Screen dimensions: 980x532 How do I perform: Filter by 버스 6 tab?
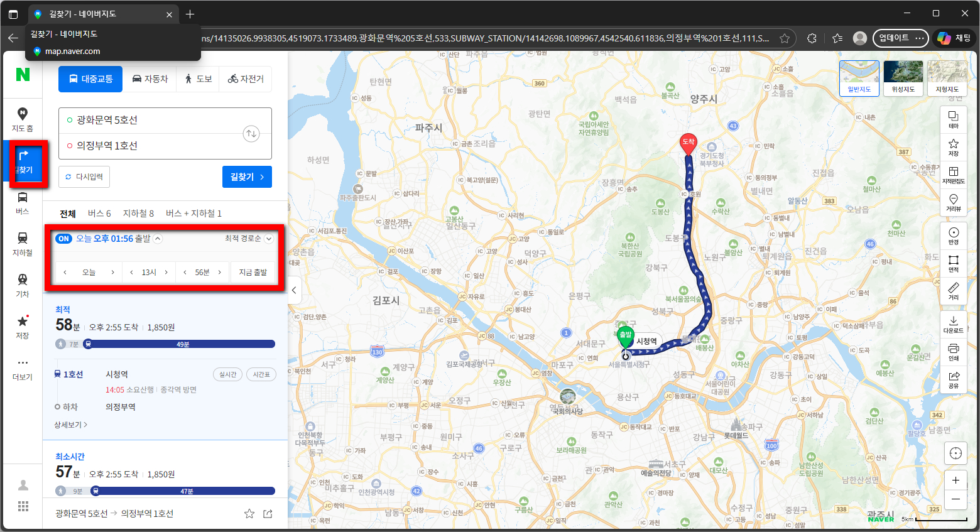click(99, 214)
